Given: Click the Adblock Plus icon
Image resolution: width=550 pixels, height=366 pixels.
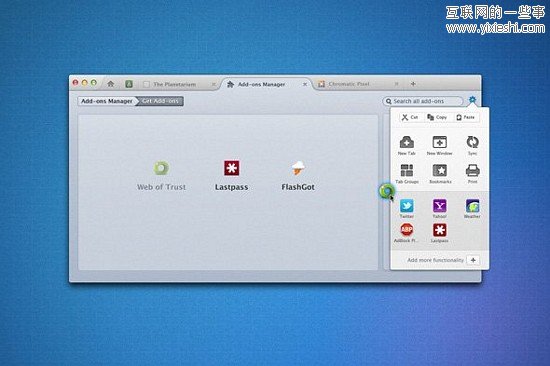Looking at the screenshot, I should click(407, 230).
